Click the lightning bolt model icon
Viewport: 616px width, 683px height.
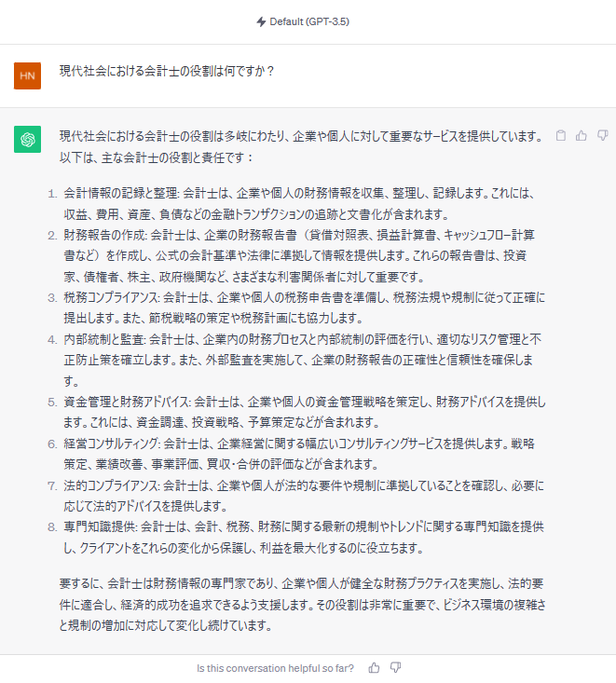tap(261, 21)
